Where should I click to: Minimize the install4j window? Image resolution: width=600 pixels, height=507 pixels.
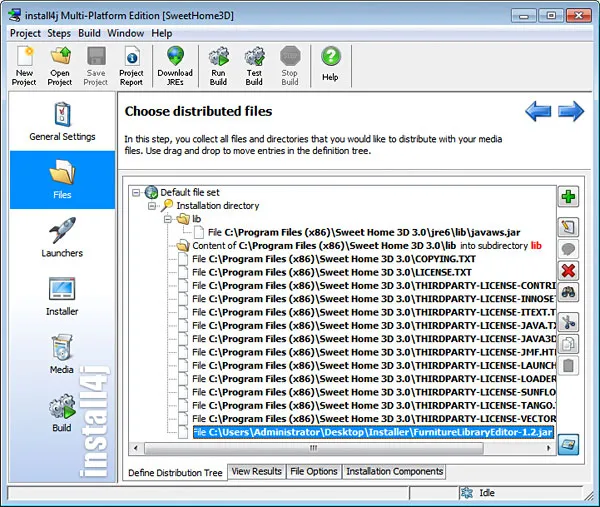click(x=524, y=16)
